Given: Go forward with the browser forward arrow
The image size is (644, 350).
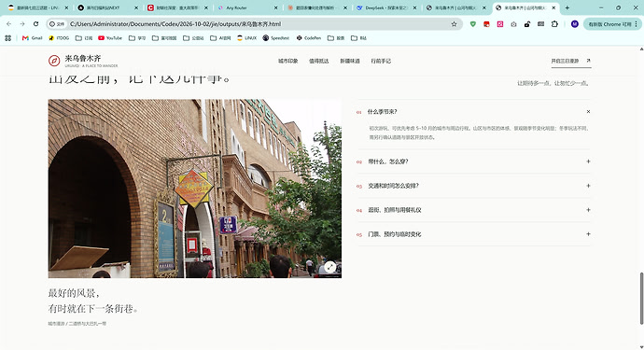Looking at the screenshot, I should (x=22, y=24).
